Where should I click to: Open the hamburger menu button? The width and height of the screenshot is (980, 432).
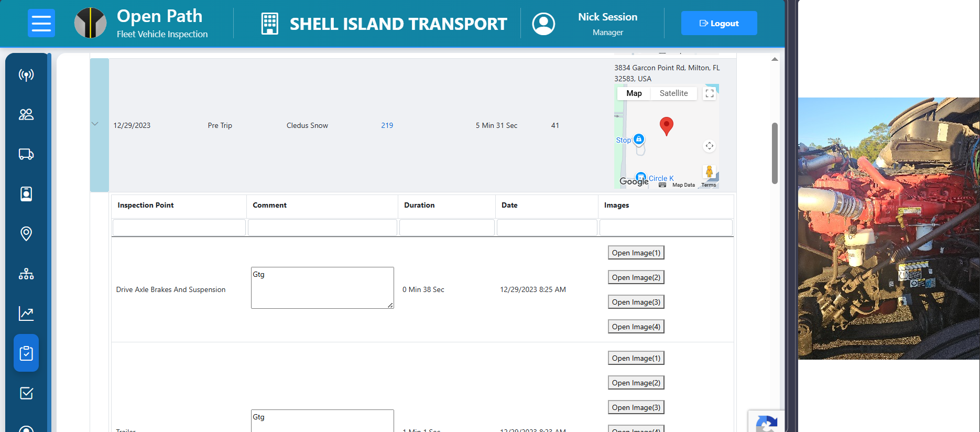click(x=41, y=23)
